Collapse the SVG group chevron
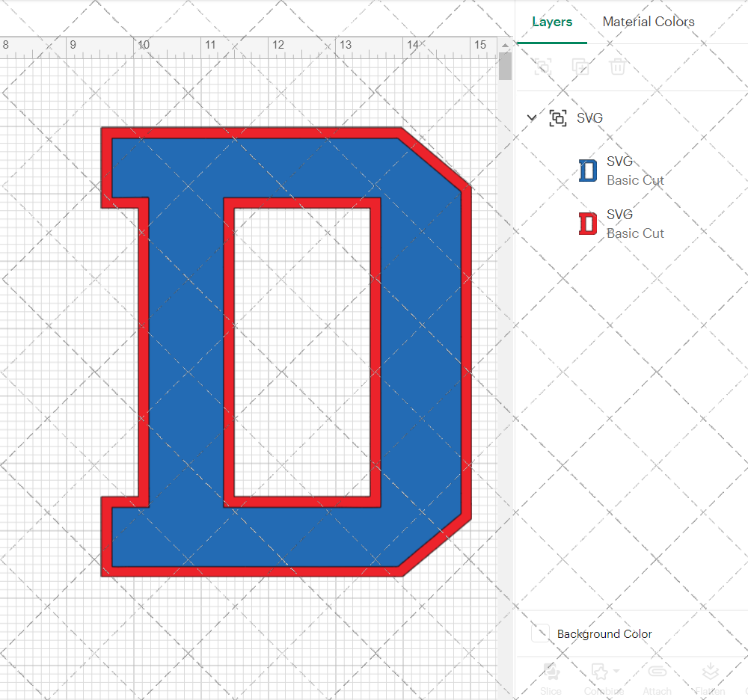748x700 pixels. click(531, 117)
